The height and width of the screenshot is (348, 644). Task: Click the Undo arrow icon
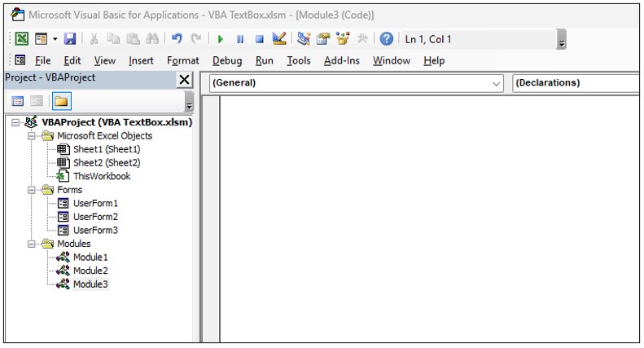[177, 39]
